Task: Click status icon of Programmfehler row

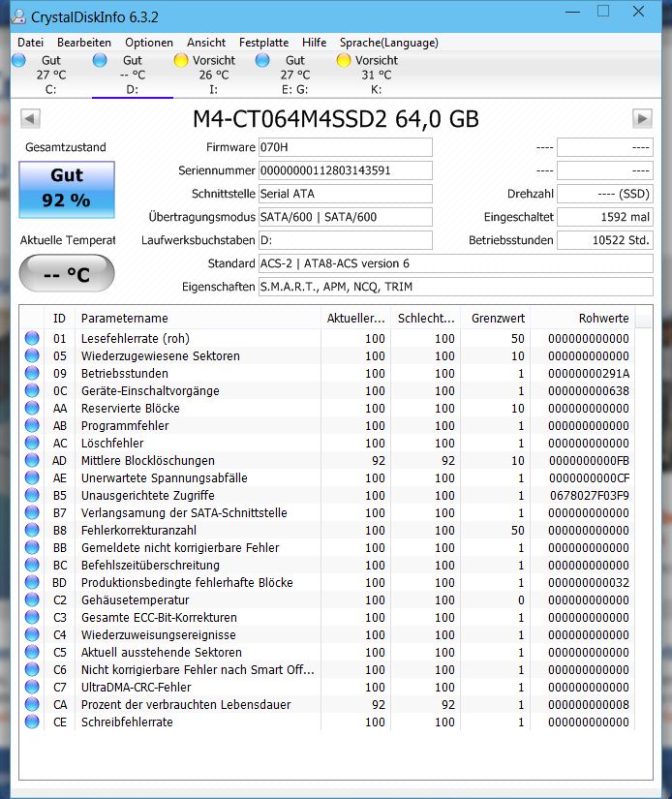Action: coord(32,425)
